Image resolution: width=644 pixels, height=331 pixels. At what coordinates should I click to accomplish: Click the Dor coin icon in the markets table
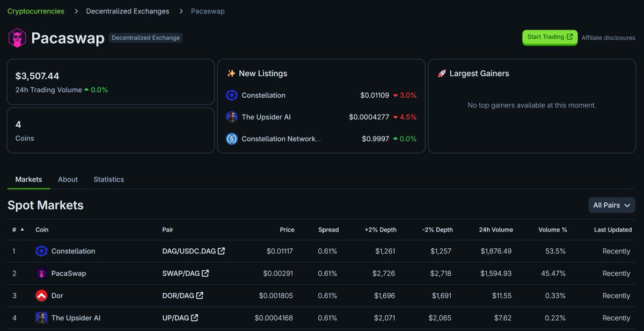coord(41,296)
